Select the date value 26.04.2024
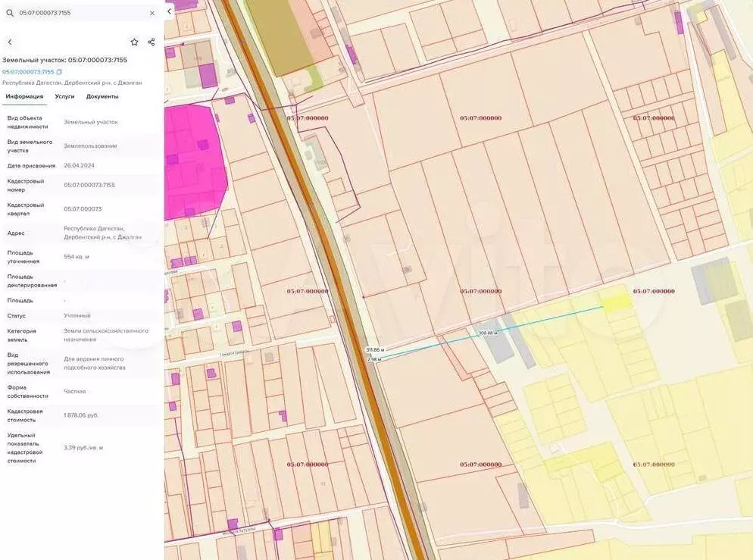 coord(80,166)
